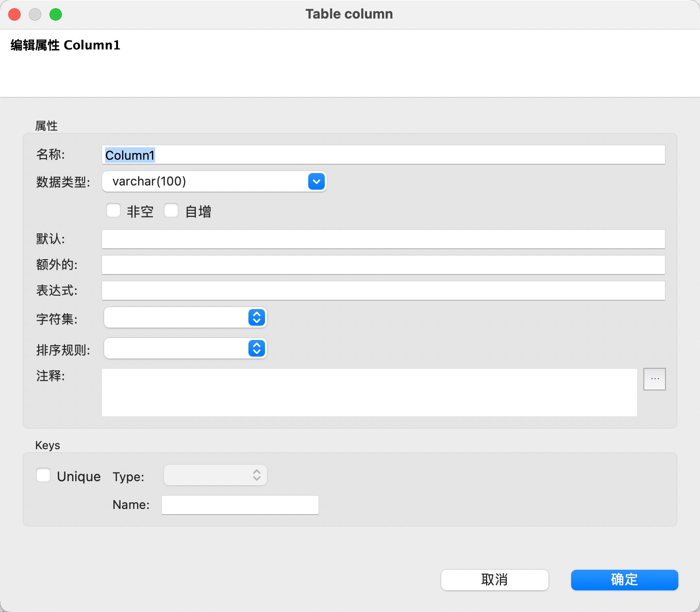
Task: Click the key Name input field
Action: [240, 505]
